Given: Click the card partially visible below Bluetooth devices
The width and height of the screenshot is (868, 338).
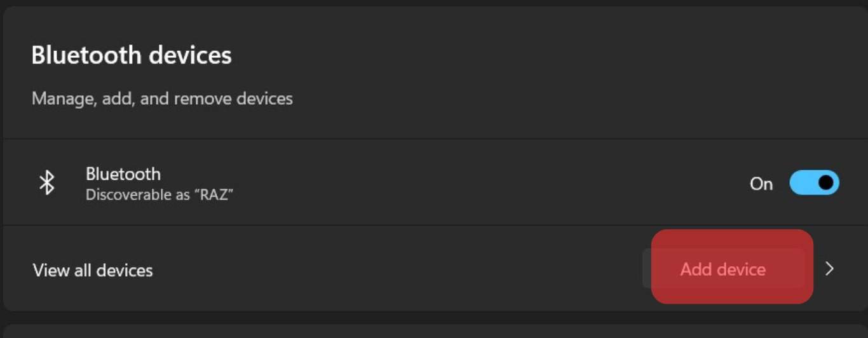Looking at the screenshot, I should (435, 331).
